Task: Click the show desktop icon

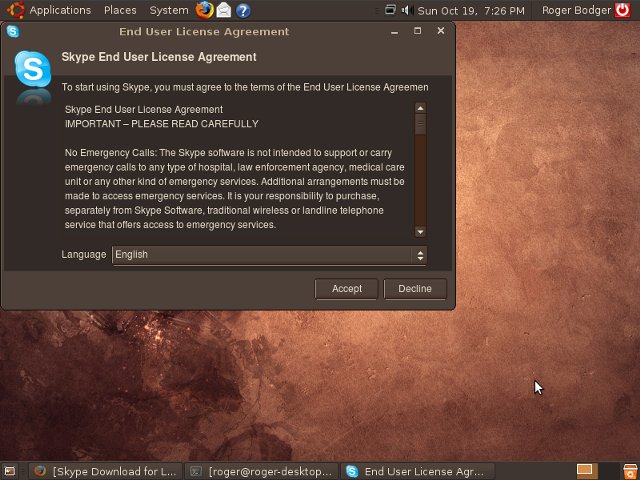Action: pyautogui.click(x=9, y=471)
